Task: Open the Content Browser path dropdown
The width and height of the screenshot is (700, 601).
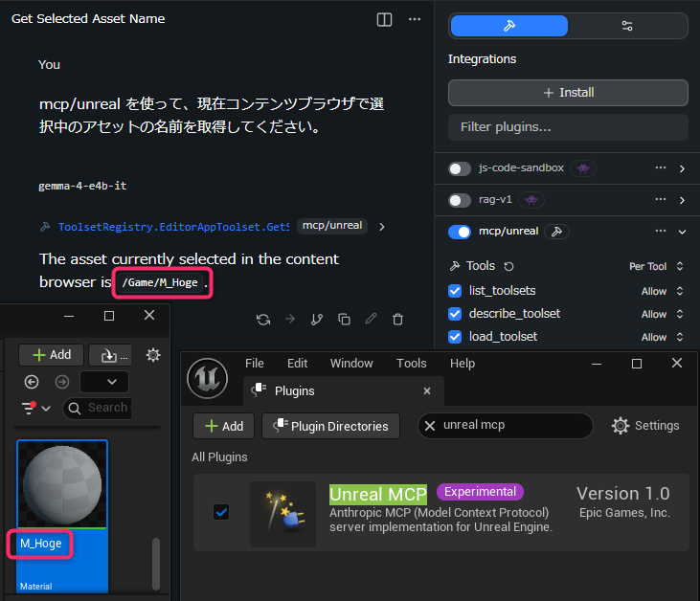Action: tap(104, 382)
